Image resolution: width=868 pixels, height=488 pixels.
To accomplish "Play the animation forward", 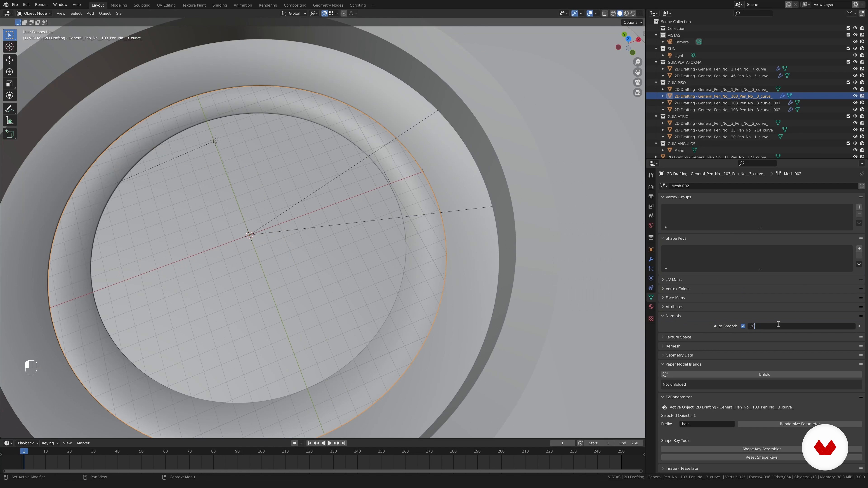I will coord(330,443).
